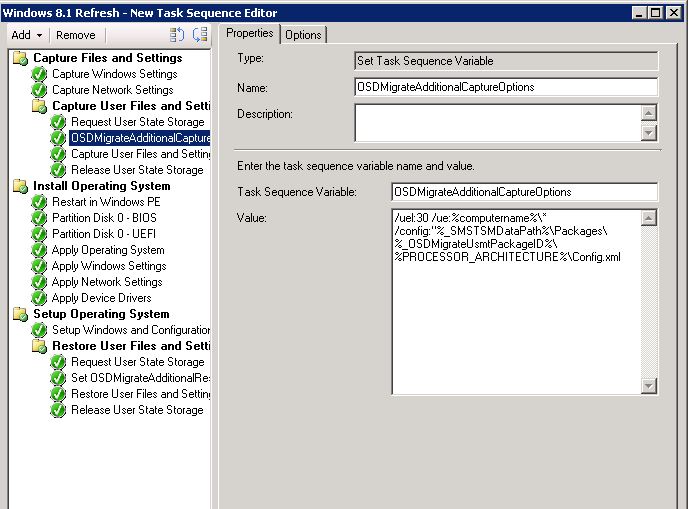Viewport: 688px width, 509px height.
Task: Click checkmark icon beside Setup Windows and Configuration
Action: coord(39,330)
